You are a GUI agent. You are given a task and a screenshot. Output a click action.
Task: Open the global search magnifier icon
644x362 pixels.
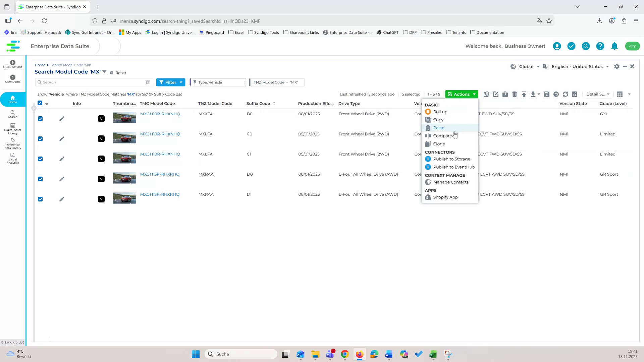click(x=585, y=46)
